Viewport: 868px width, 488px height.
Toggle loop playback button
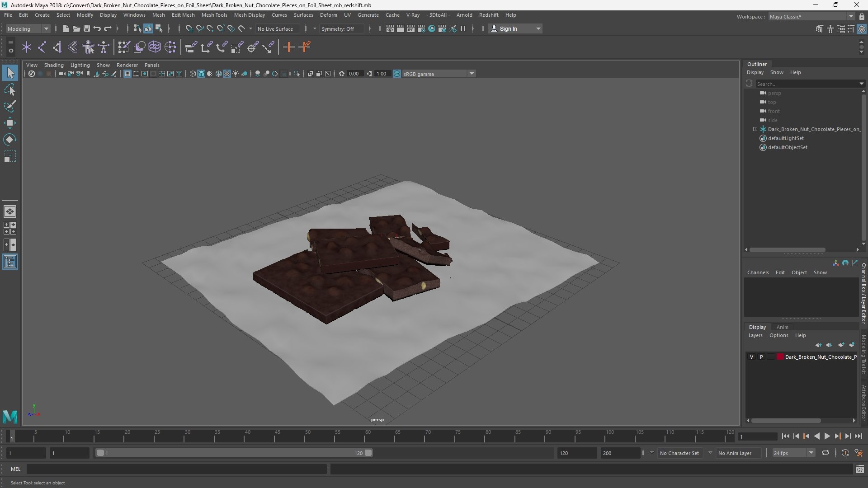[x=826, y=453]
